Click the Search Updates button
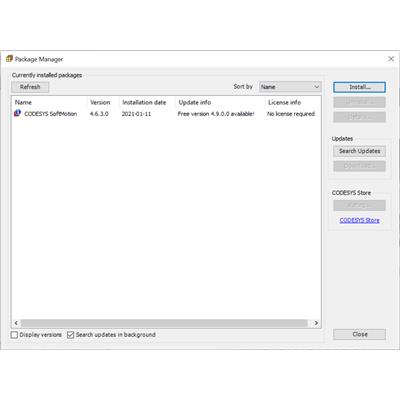The width and height of the screenshot is (400, 400). coord(359,151)
